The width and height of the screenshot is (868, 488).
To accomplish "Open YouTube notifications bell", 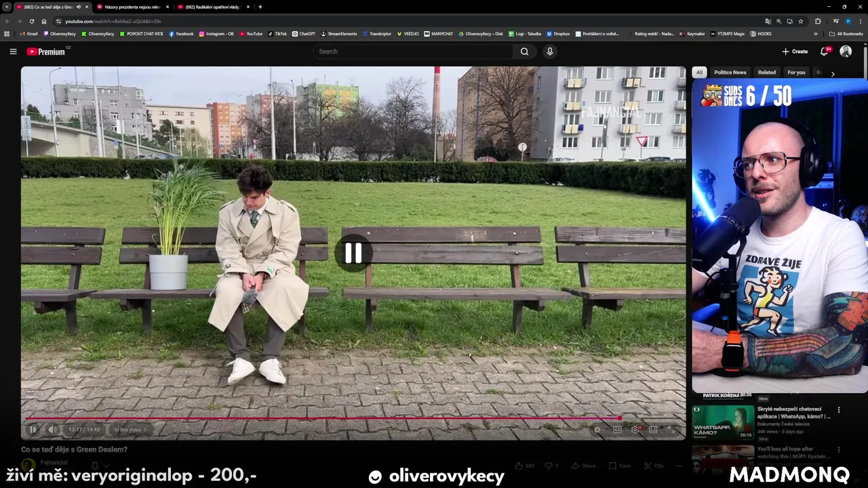I will 825,52.
